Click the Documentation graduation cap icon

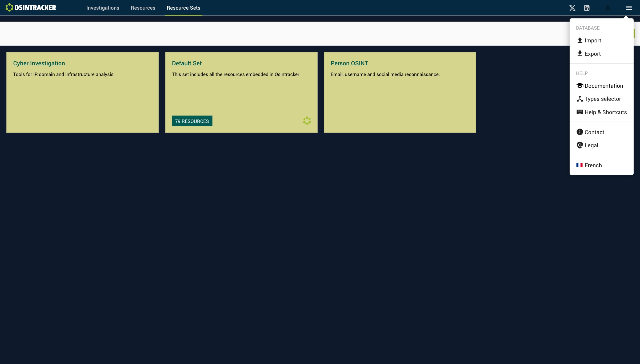[x=579, y=86]
